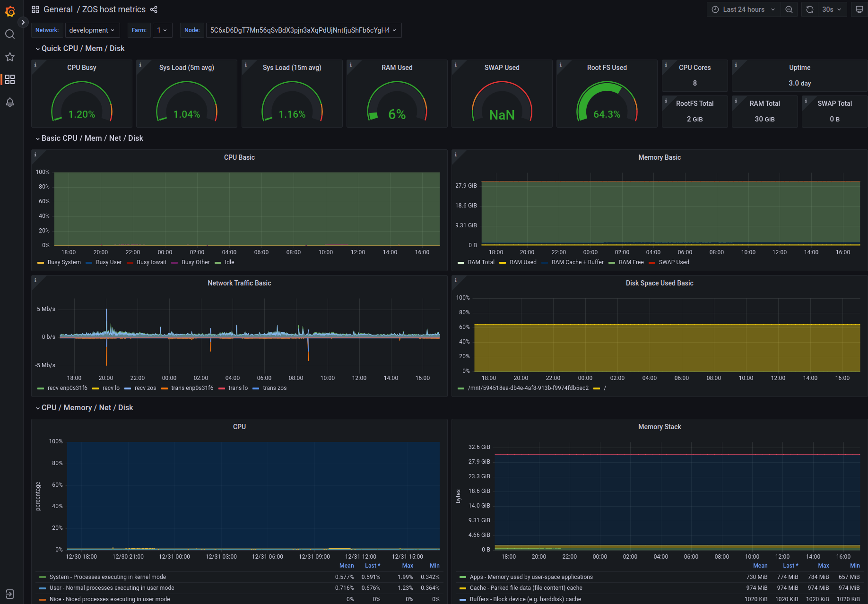Refresh the dashboard now
Image resolution: width=868 pixels, height=604 pixels.
point(810,9)
